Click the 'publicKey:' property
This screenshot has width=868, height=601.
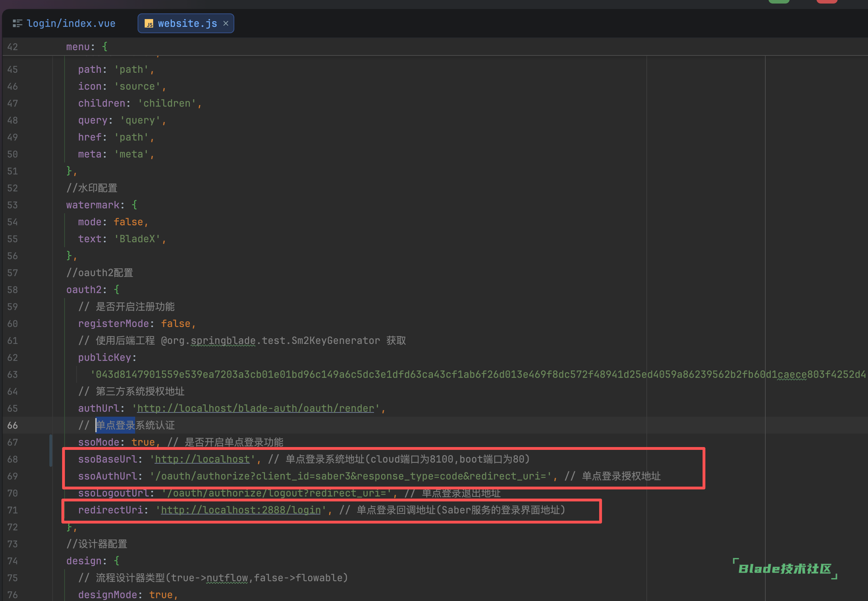click(x=107, y=357)
